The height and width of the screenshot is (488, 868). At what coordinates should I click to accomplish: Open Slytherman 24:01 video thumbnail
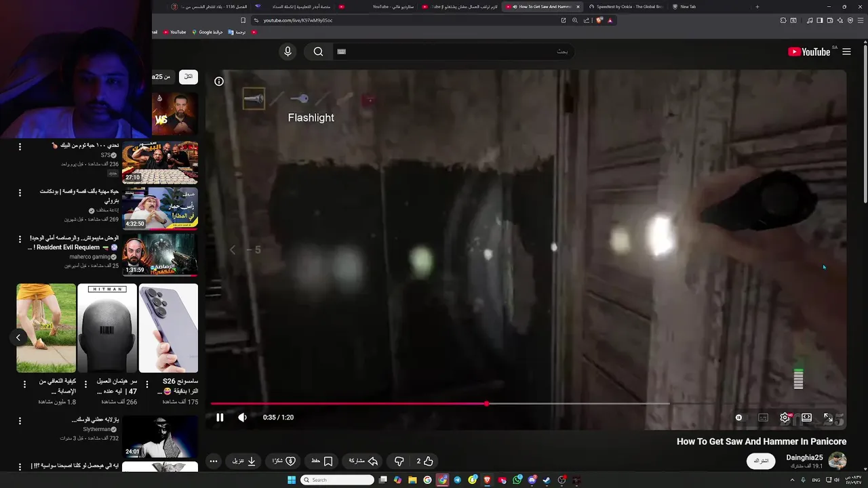(160, 436)
